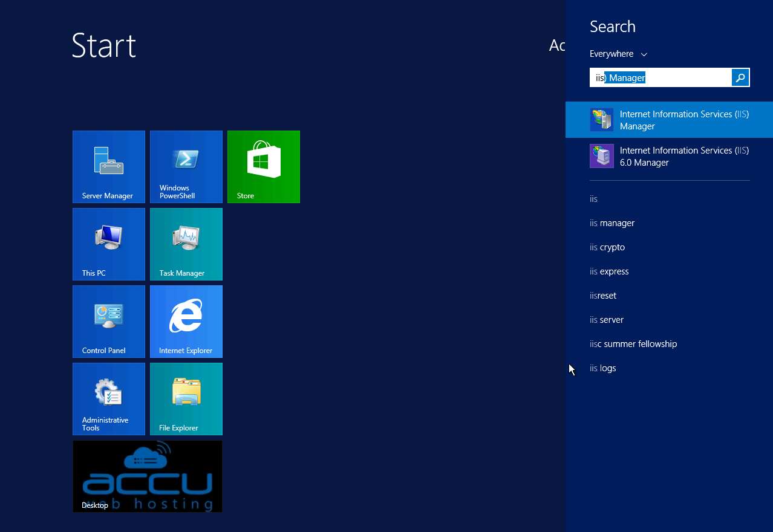Select the "iis express" suggestion

(609, 271)
